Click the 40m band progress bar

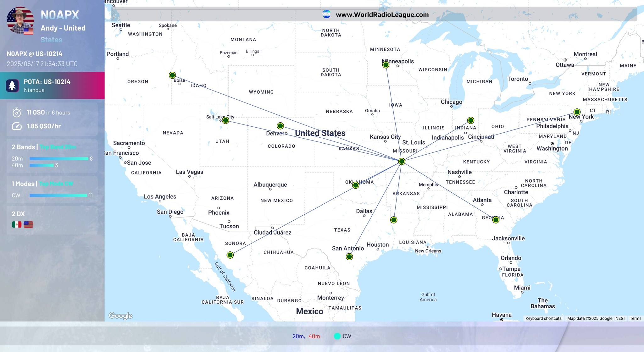click(x=42, y=165)
